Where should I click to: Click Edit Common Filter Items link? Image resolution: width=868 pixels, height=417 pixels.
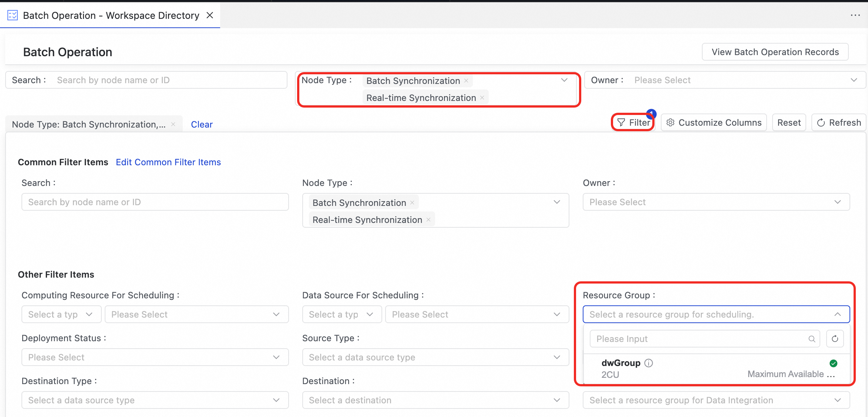pos(168,162)
